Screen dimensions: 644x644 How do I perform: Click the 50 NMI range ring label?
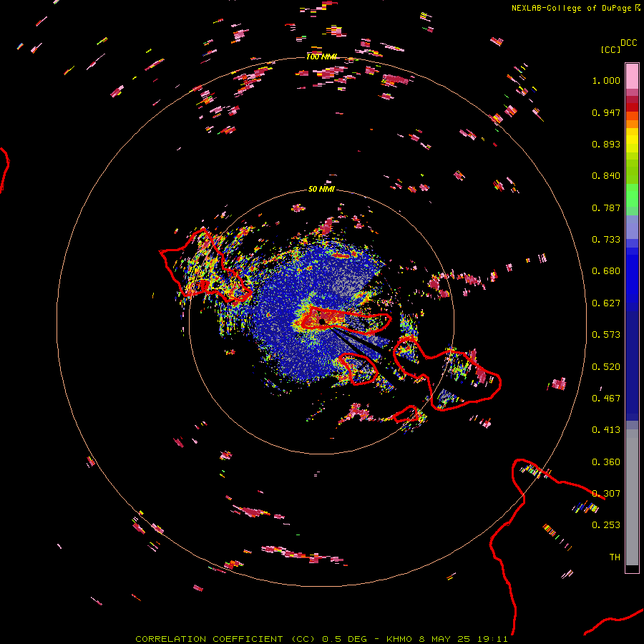[321, 189]
